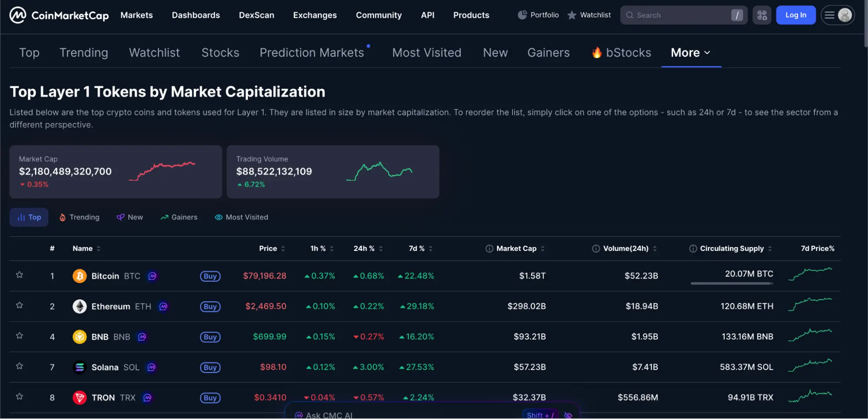Click the slash shortcut key in search

pos(737,15)
